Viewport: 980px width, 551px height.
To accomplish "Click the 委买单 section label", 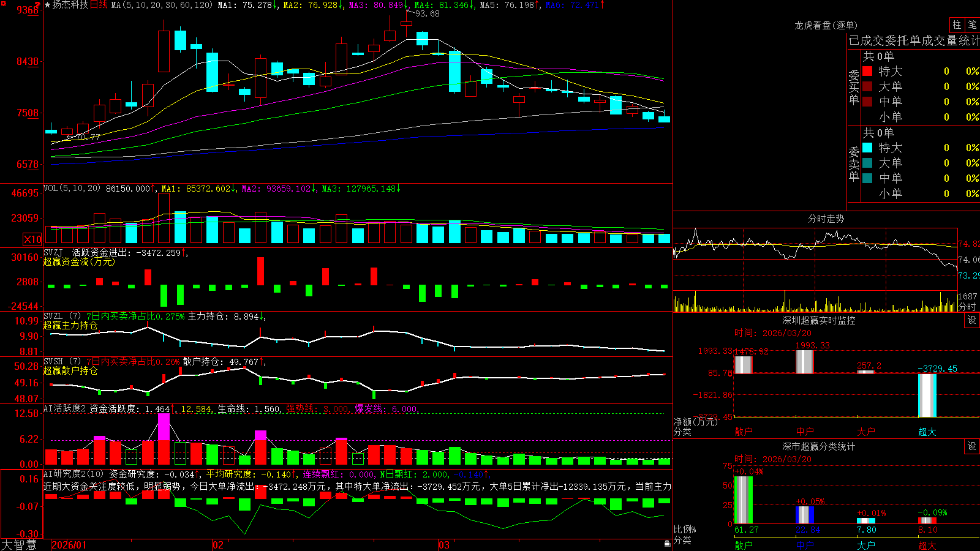I will 854,87.
